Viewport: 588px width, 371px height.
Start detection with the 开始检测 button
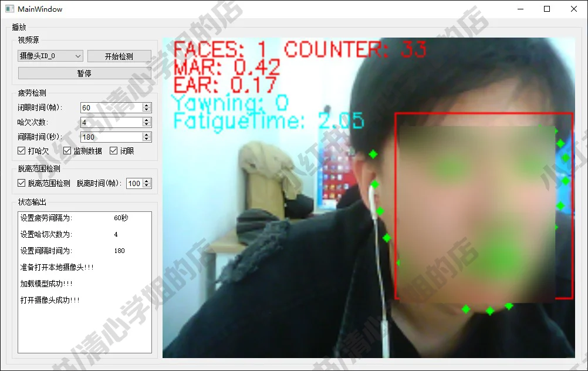[119, 55]
